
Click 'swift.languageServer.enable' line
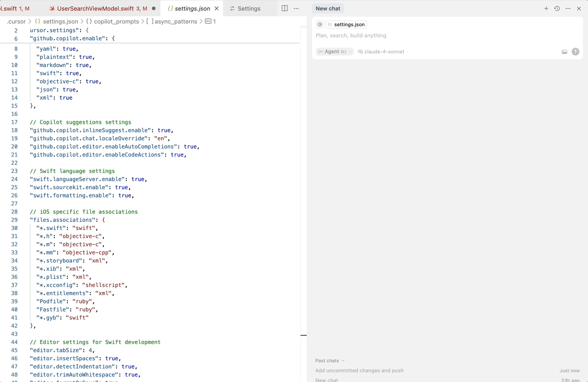(89, 179)
